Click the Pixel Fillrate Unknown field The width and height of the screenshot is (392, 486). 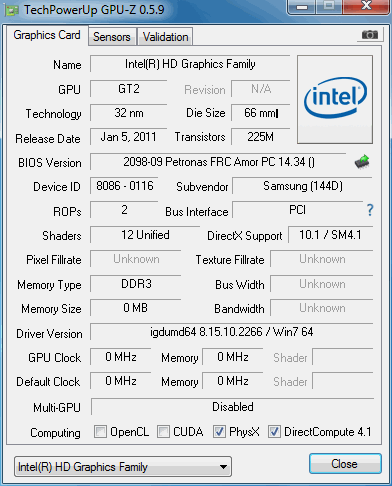pyautogui.click(x=136, y=259)
